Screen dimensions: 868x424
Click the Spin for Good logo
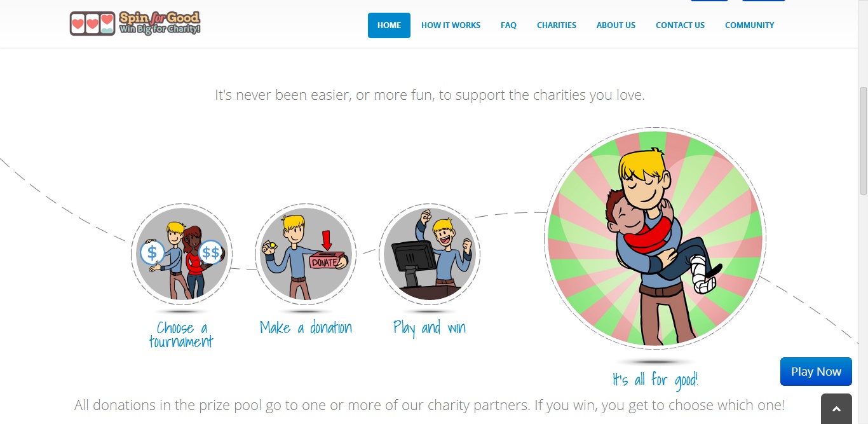click(x=135, y=24)
